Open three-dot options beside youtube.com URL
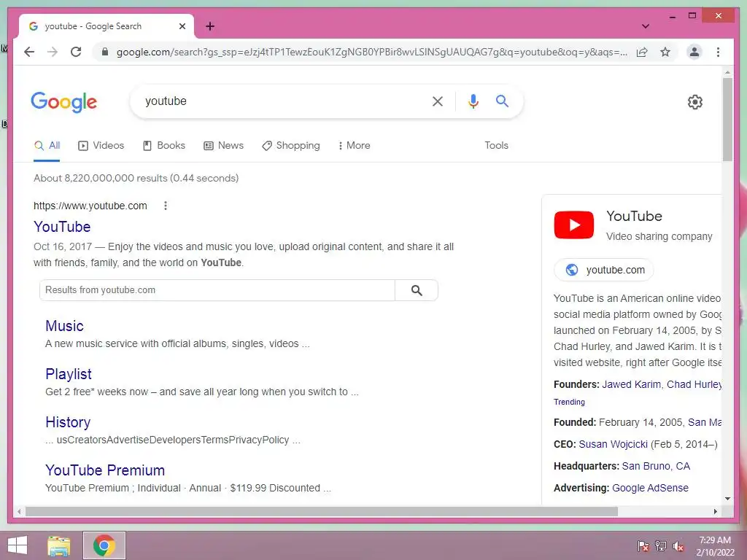The height and width of the screenshot is (560, 747). [166, 206]
